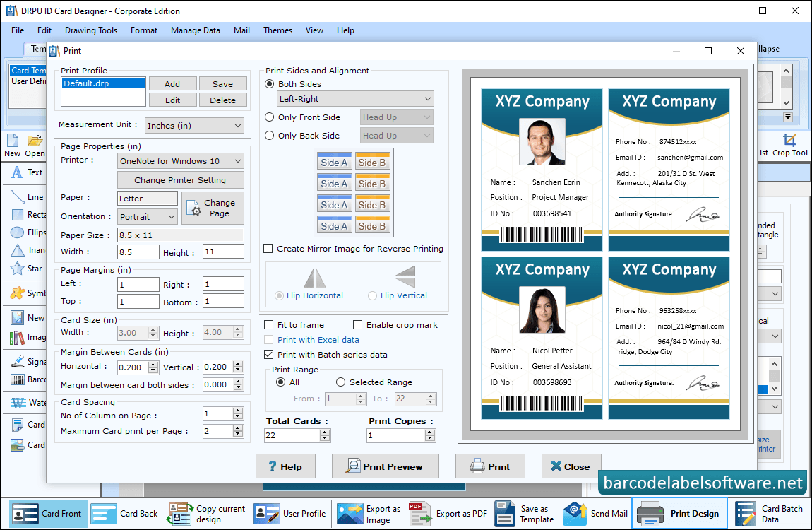Screen dimensions: 812x530
Task: Open the Drawing Tools menu
Action: tap(91, 30)
